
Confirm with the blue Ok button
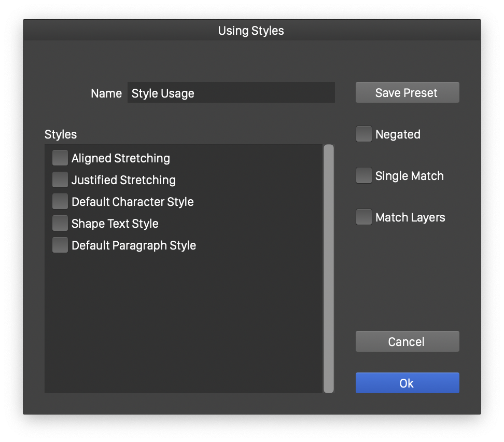tap(407, 383)
